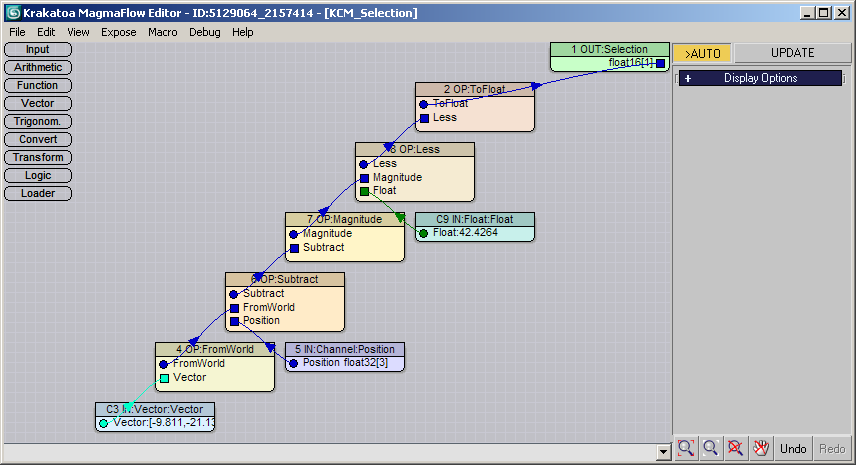Select the 1 OUT:Selection node header
The height and width of the screenshot is (465, 856).
(x=609, y=49)
